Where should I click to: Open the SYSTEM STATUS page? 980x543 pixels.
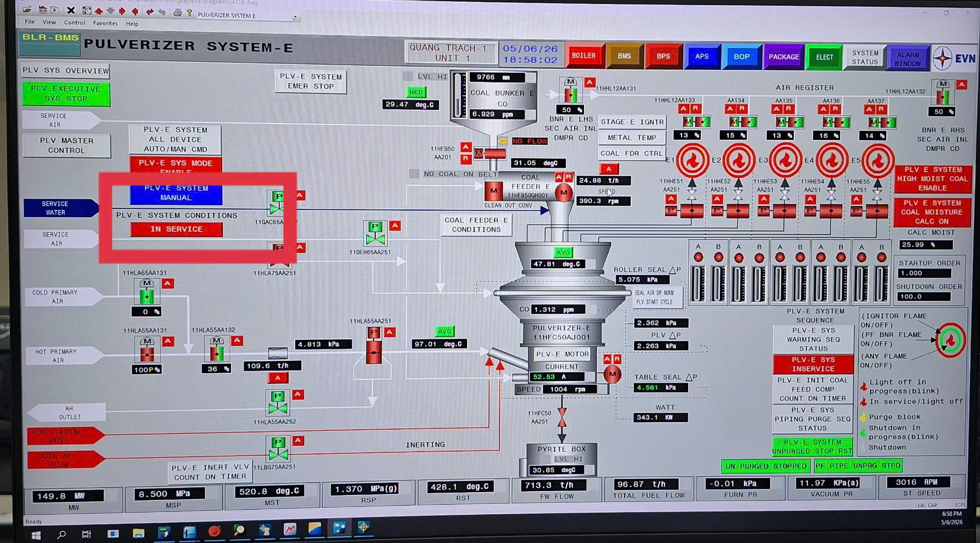(x=864, y=57)
